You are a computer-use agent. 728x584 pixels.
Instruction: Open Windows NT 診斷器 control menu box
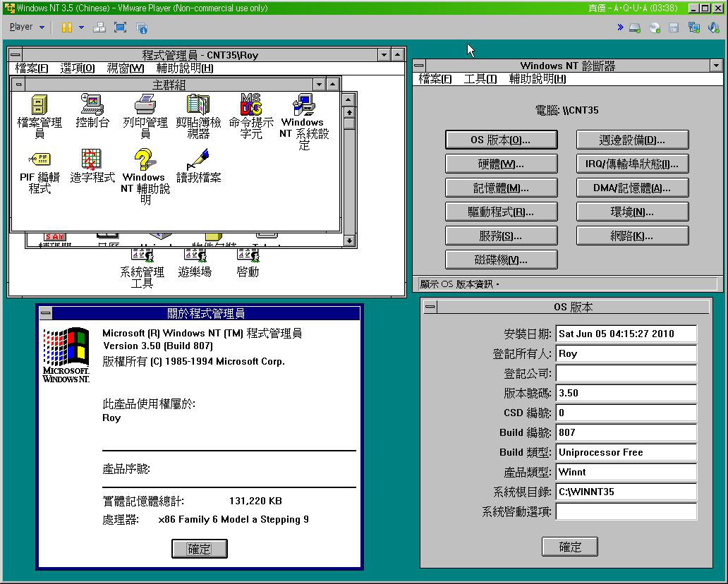pos(419,66)
